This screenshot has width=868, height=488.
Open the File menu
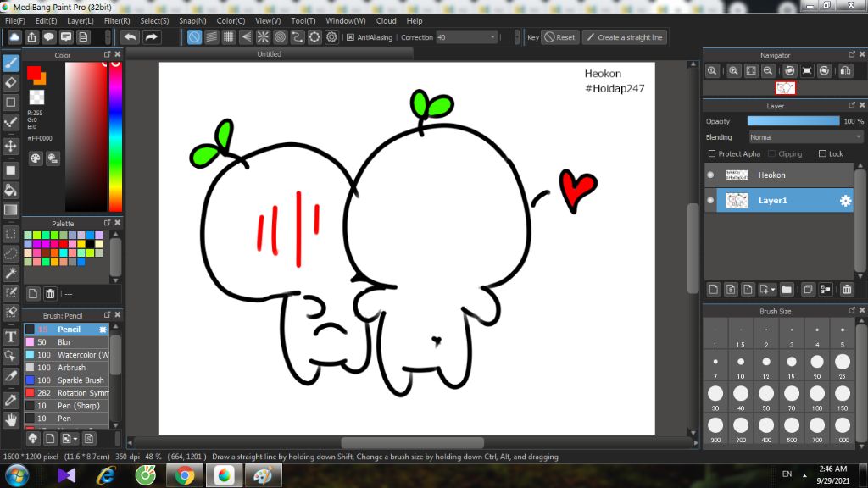coord(15,20)
